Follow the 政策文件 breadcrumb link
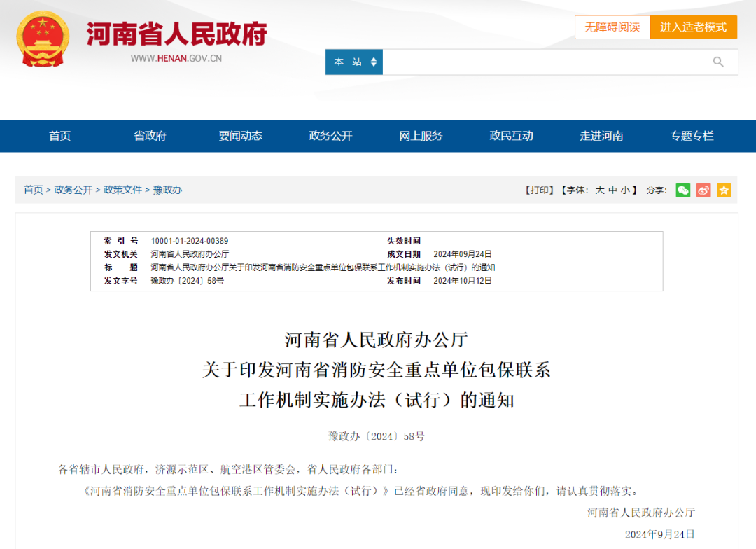The height and width of the screenshot is (549, 756). pos(122,189)
